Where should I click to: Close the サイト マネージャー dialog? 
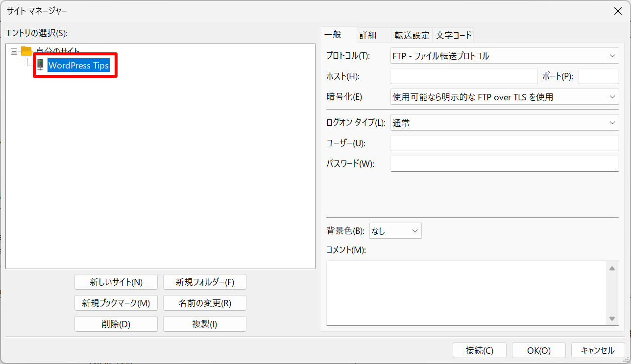pyautogui.click(x=618, y=10)
